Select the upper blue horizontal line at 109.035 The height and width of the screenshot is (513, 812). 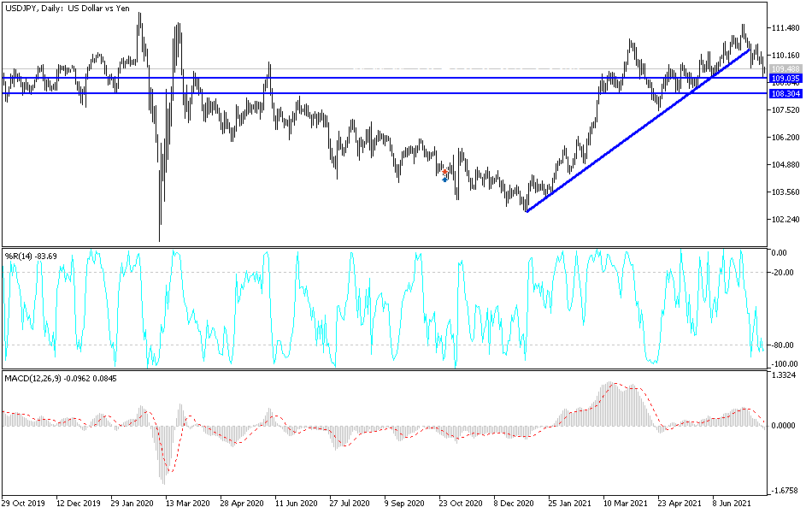coord(385,79)
